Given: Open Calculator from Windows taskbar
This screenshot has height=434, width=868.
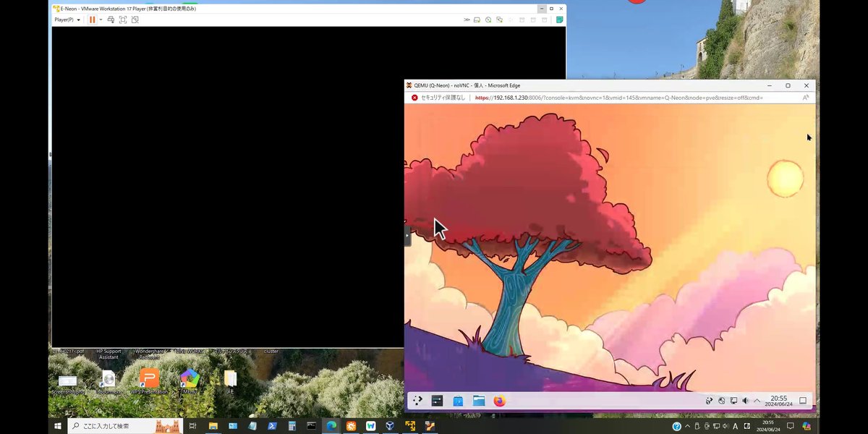Looking at the screenshot, I should [291, 426].
